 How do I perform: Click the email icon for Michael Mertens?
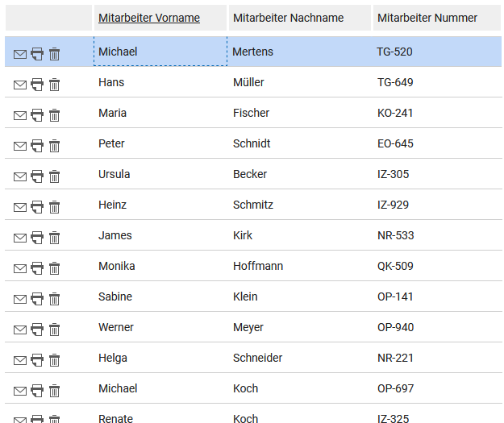point(20,54)
